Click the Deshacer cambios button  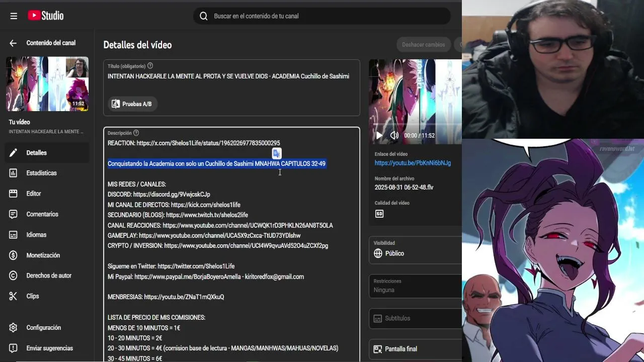point(423,45)
